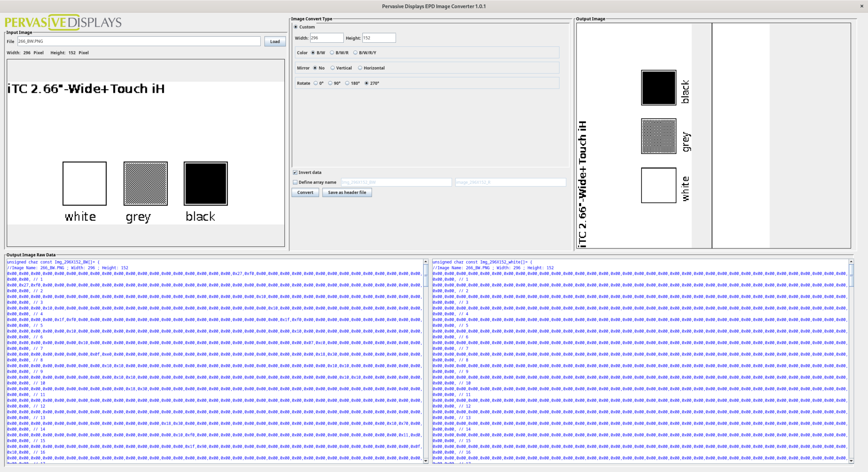Image resolution: width=868 pixels, height=472 pixels.
Task: Close the EPD Image Converter window
Action: [x=862, y=6]
